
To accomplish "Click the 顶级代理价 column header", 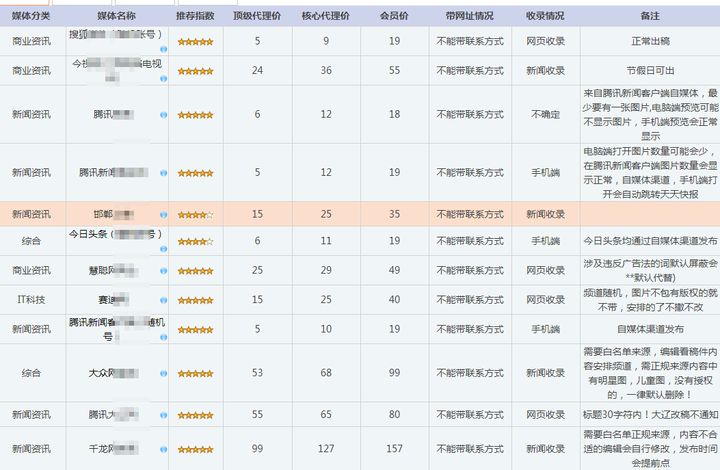I will (x=257, y=16).
